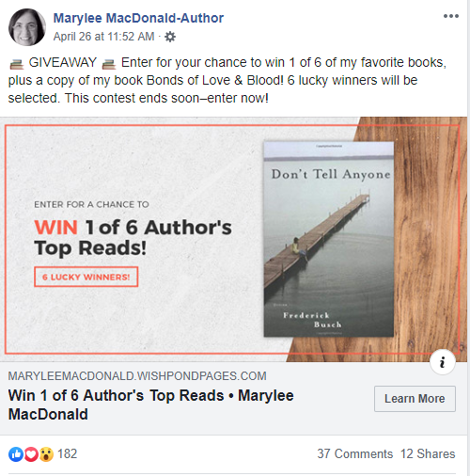Click the second books emoji after GIVEAWAY
Viewport: 470px width, 476px height.
[109, 64]
